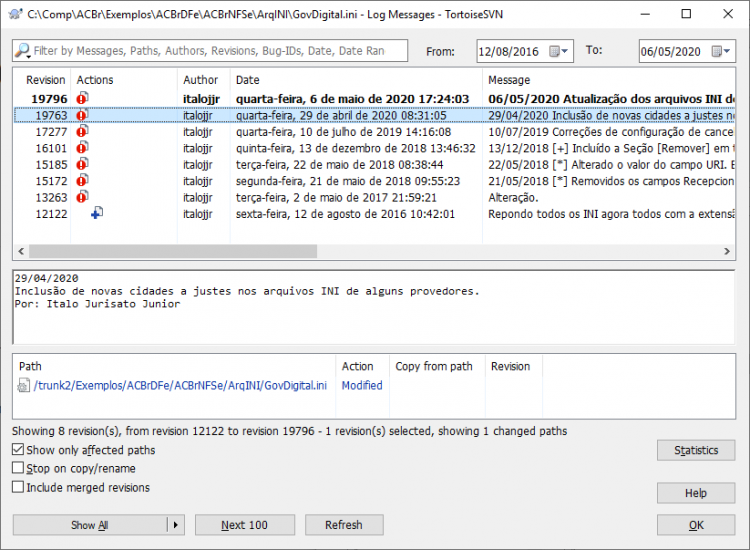Click the Show All button
Screen dimensions: 750x550
(x=90, y=525)
